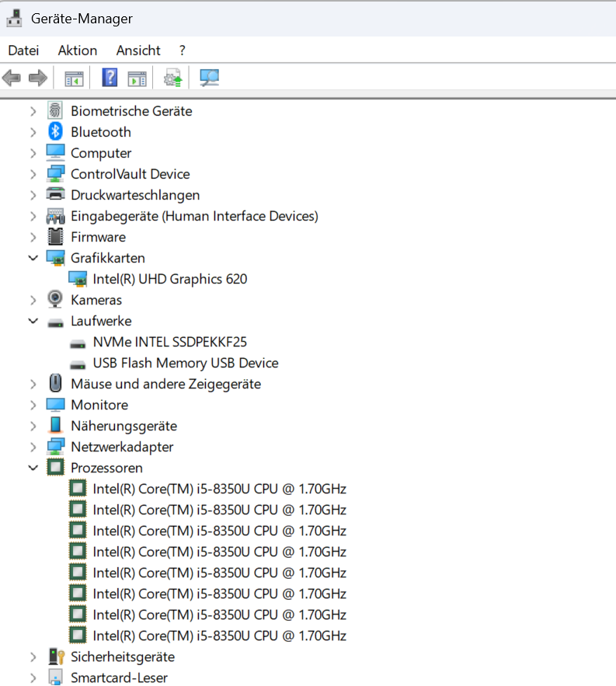Click the NVMe INTEL SSDPEKKF25 drive icon

[78, 344]
